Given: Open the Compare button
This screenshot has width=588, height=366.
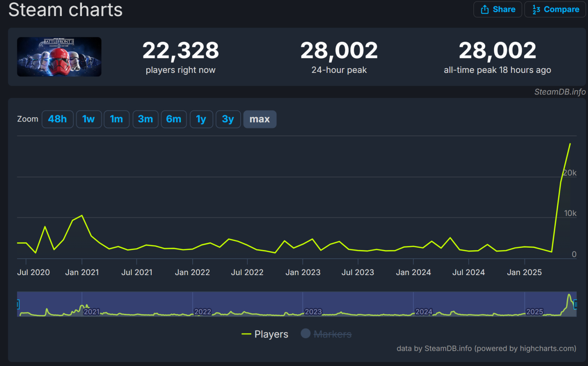Looking at the screenshot, I should tap(555, 9).
